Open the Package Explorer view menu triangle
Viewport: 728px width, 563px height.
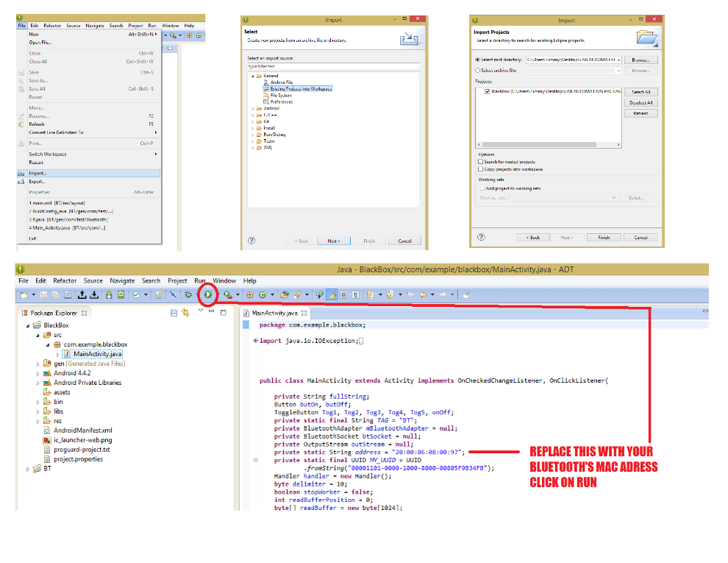coord(201,311)
